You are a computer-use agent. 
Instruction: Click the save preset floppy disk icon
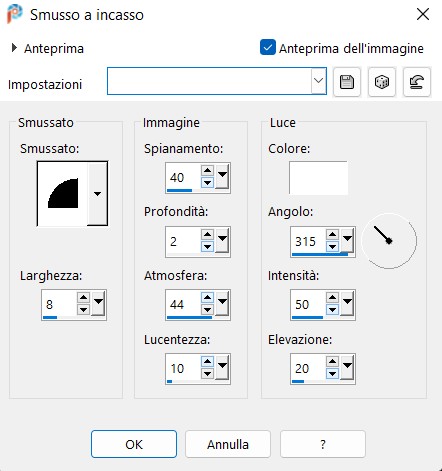pyautogui.click(x=347, y=82)
